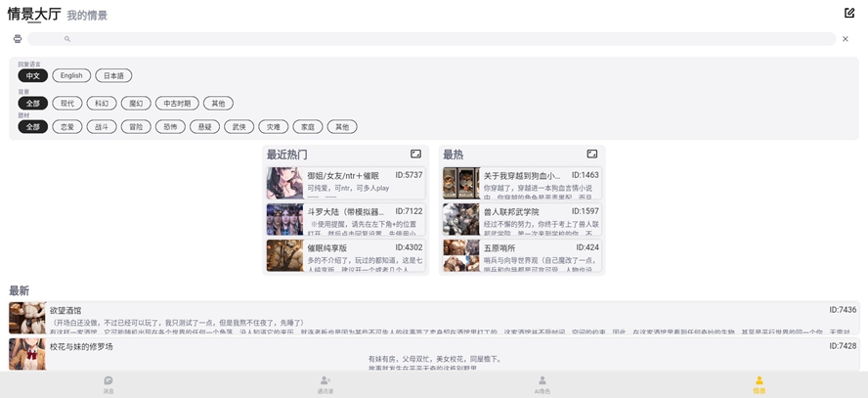Filter theme by 灾难
868x398 pixels.
pos(274,127)
